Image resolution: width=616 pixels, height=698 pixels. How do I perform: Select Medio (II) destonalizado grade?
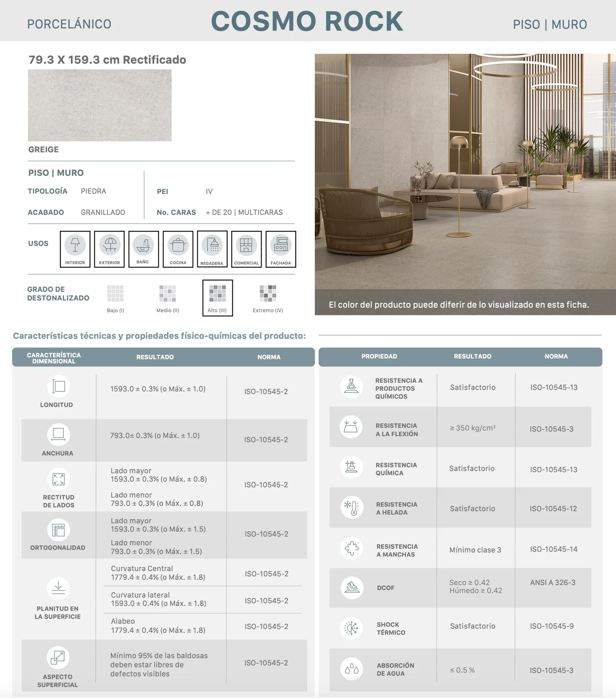pyautogui.click(x=168, y=299)
